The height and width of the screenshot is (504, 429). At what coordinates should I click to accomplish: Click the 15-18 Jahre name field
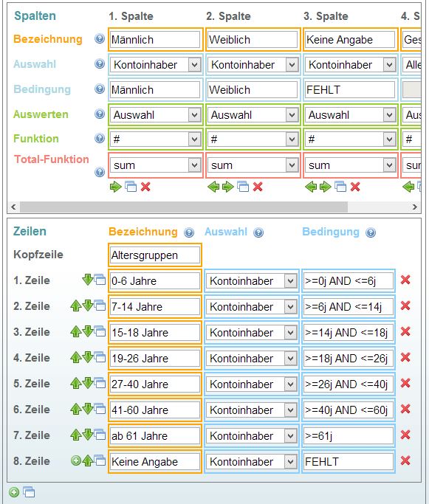click(155, 333)
